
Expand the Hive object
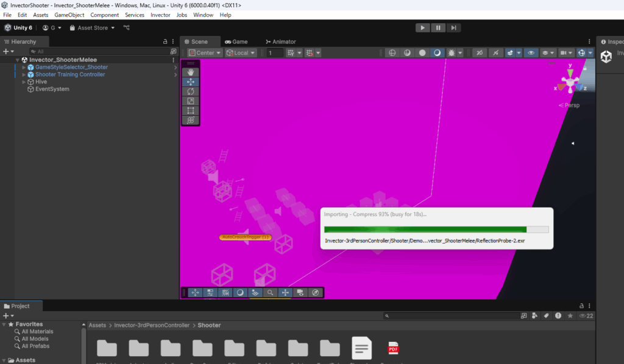[24, 82]
